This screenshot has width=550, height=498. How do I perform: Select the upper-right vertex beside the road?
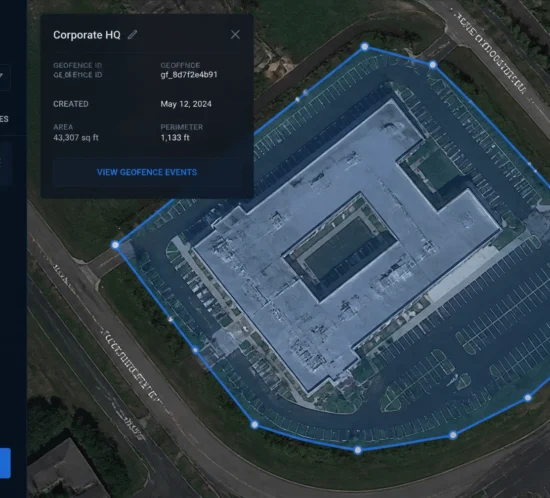433,65
